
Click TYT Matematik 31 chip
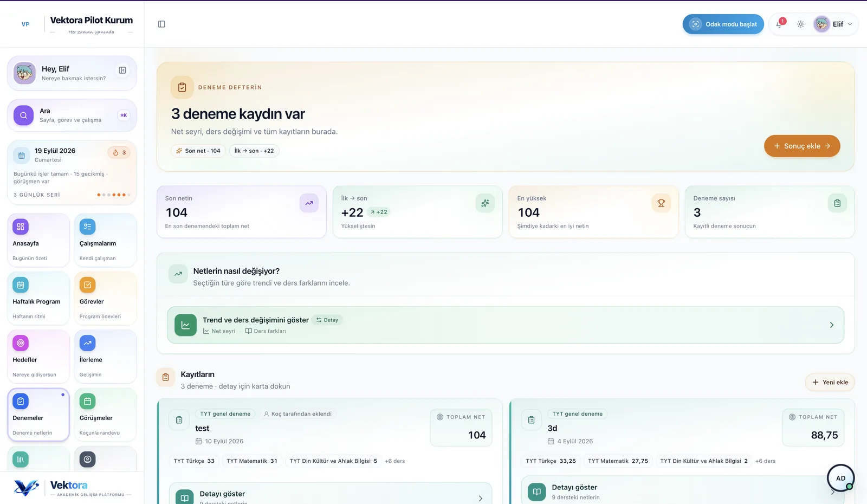pyautogui.click(x=252, y=461)
